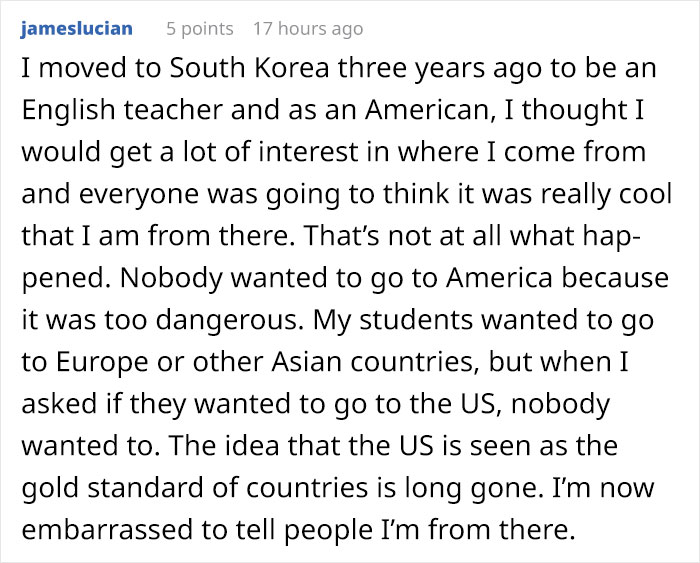Open the jameslucian user profile link
The width and height of the screenshot is (700, 563).
point(76,29)
